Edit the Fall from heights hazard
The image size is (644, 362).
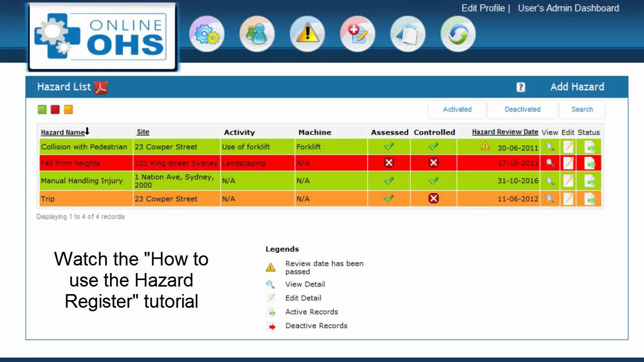click(x=568, y=163)
